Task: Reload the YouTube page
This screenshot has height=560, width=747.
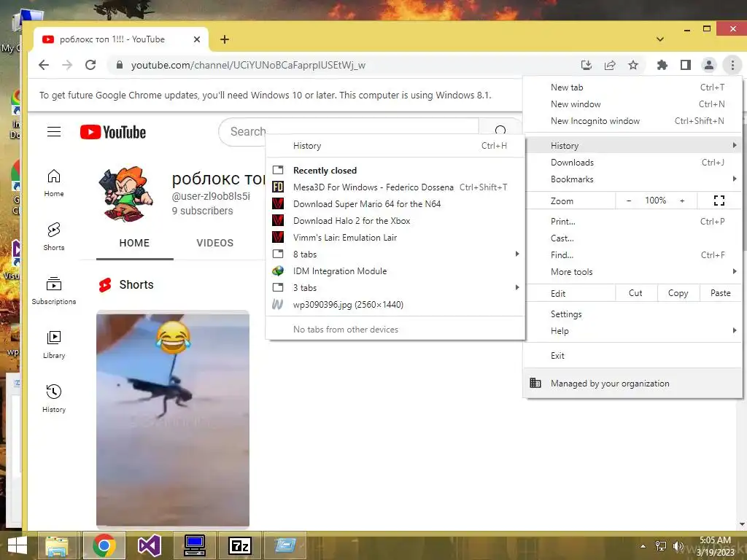Action: [90, 65]
